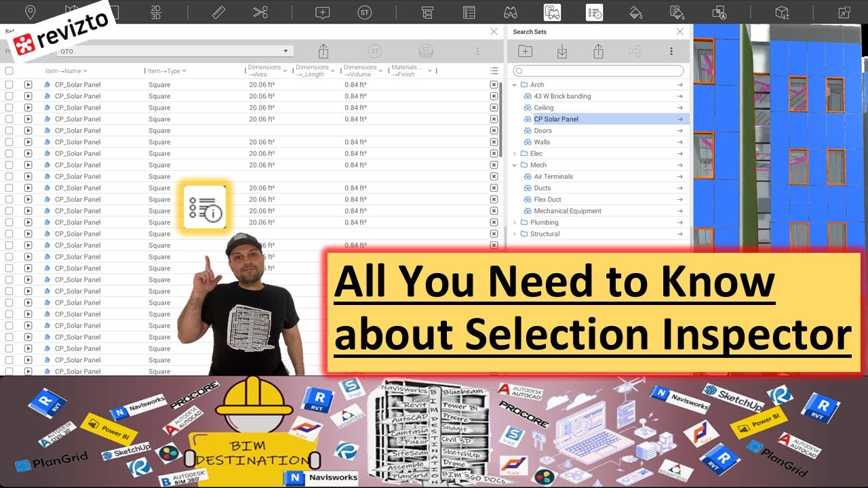This screenshot has width=868, height=488.
Task: Select the CP Solar Panel search set
Action: tap(556, 119)
